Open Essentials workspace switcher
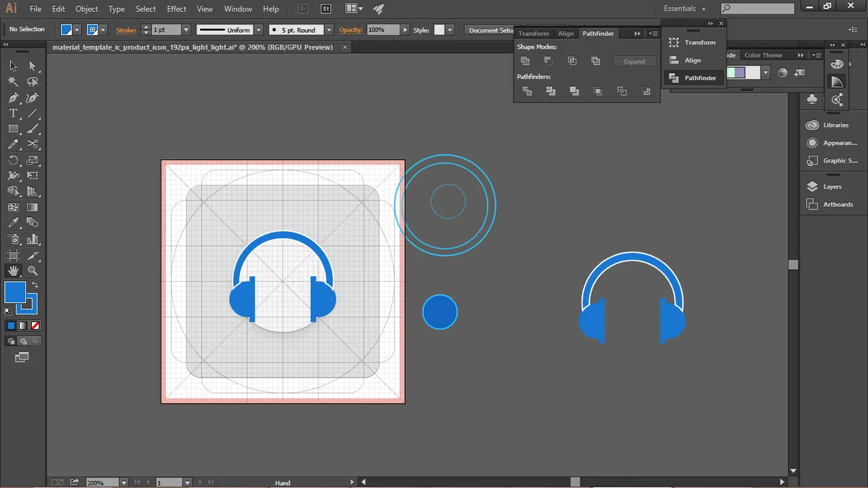 tap(685, 9)
